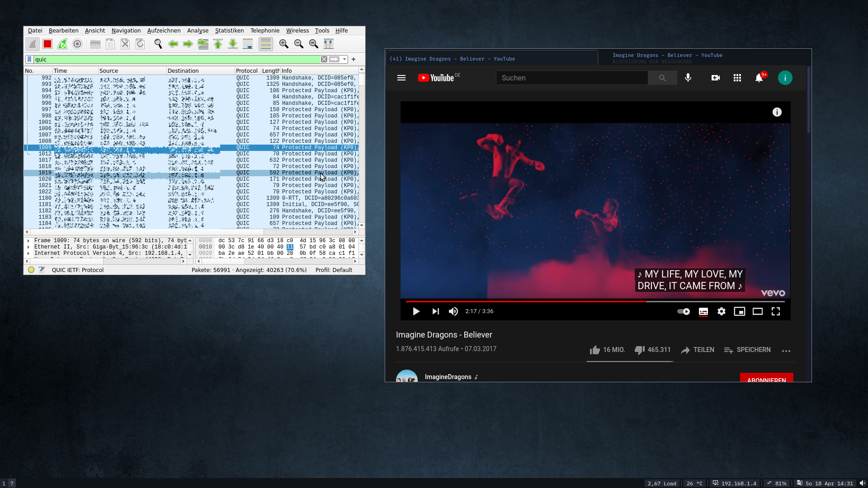This screenshot has width=868, height=488.
Task: Expand the Ethernet II details tree
Action: click(28, 247)
